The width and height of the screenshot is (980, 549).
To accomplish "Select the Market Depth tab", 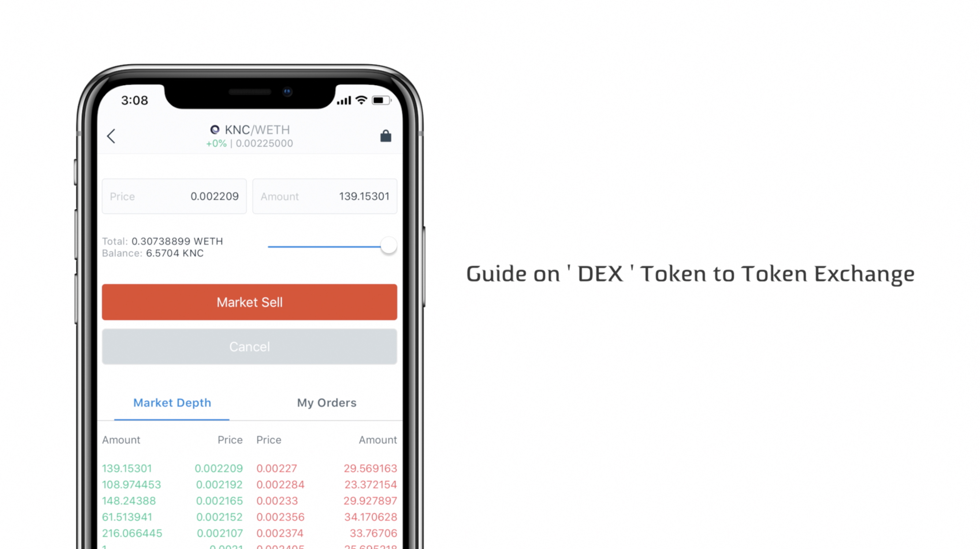I will tap(172, 402).
